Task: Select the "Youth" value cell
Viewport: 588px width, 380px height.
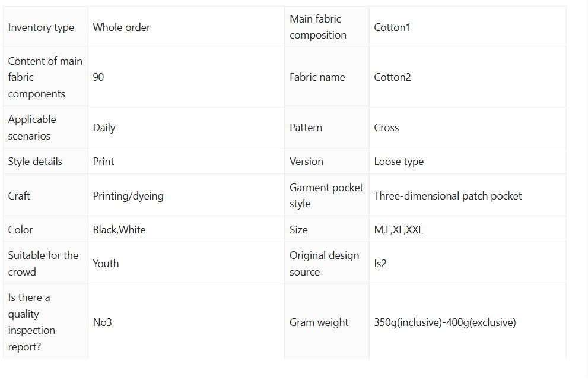Action: pyautogui.click(x=106, y=264)
